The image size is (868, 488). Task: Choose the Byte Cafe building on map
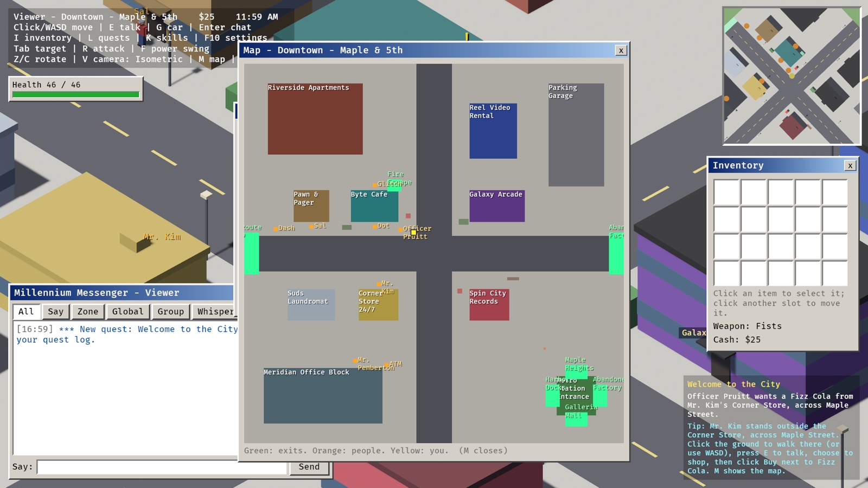click(x=374, y=206)
